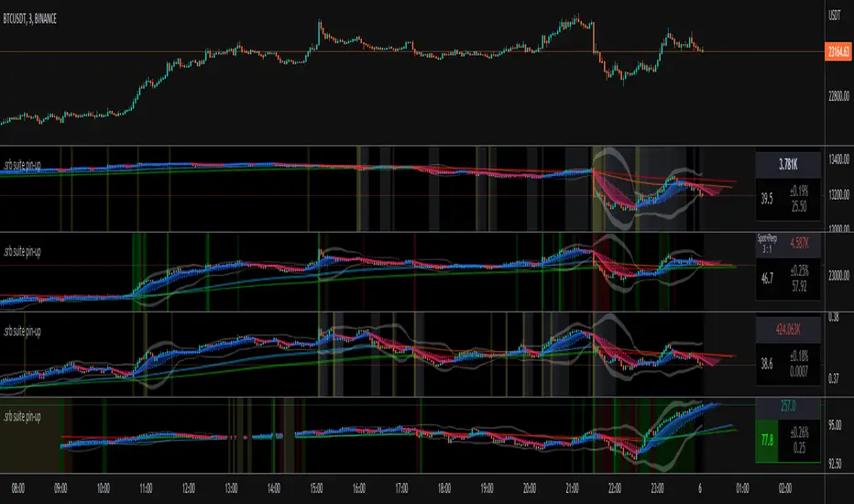This screenshot has width=854, height=504.
Task: Click the 0.25 value in bottom table
Action: pyautogui.click(x=799, y=448)
